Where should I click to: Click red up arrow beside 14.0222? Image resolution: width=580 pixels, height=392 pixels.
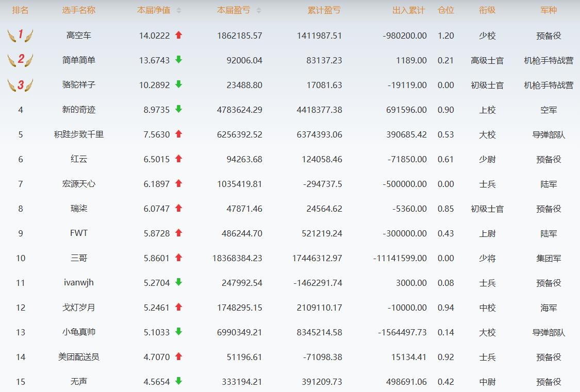pyautogui.click(x=179, y=35)
